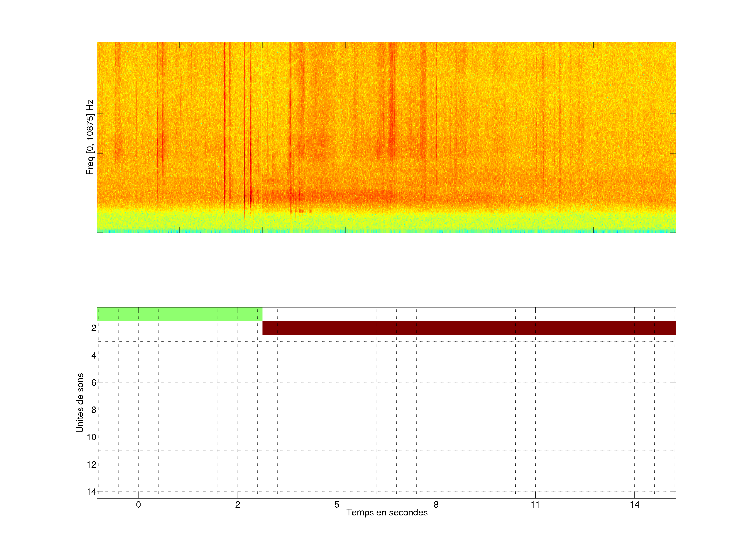Click y-axis tick label 10
The width and height of the screenshot is (747, 560).
[92, 437]
